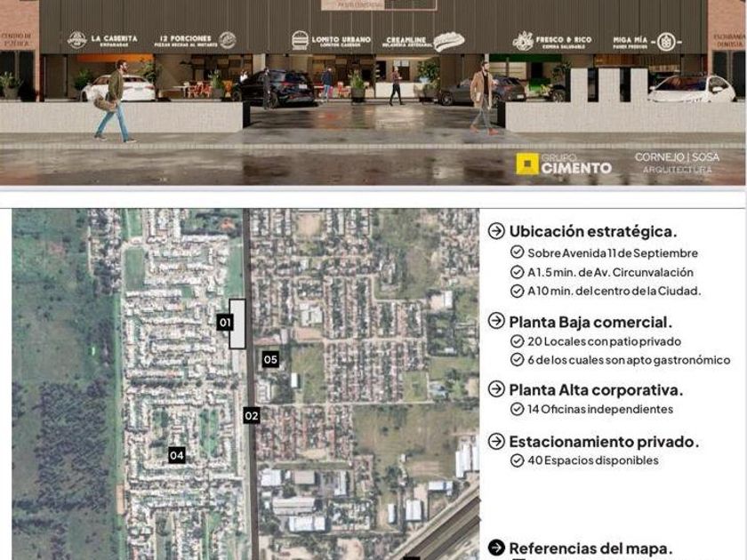Click the arrow icon beside Planta Baja comercial

tap(496, 321)
